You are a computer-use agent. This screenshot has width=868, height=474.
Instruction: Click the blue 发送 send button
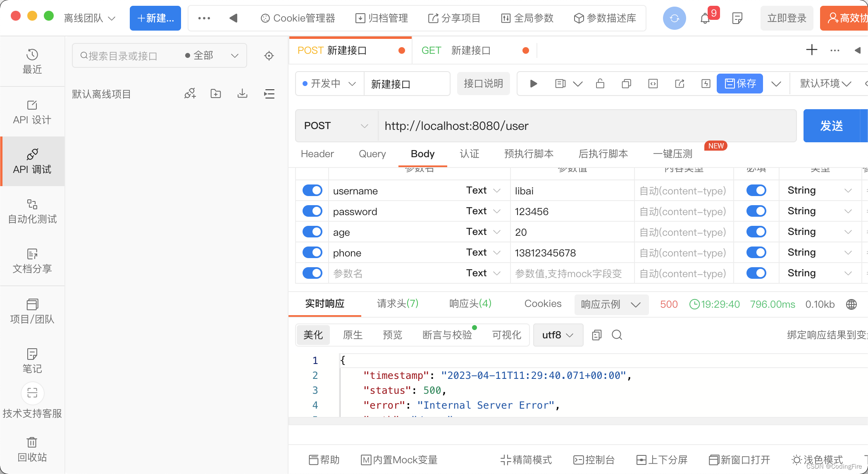point(831,126)
